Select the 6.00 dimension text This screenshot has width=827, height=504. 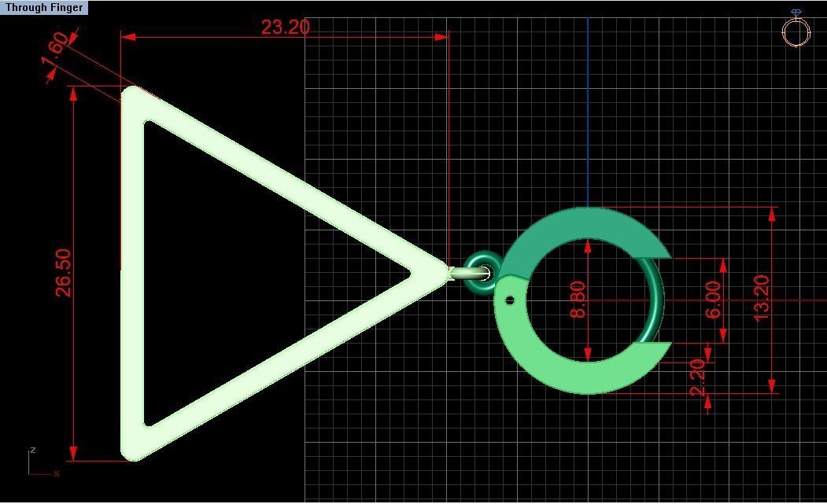[713, 300]
